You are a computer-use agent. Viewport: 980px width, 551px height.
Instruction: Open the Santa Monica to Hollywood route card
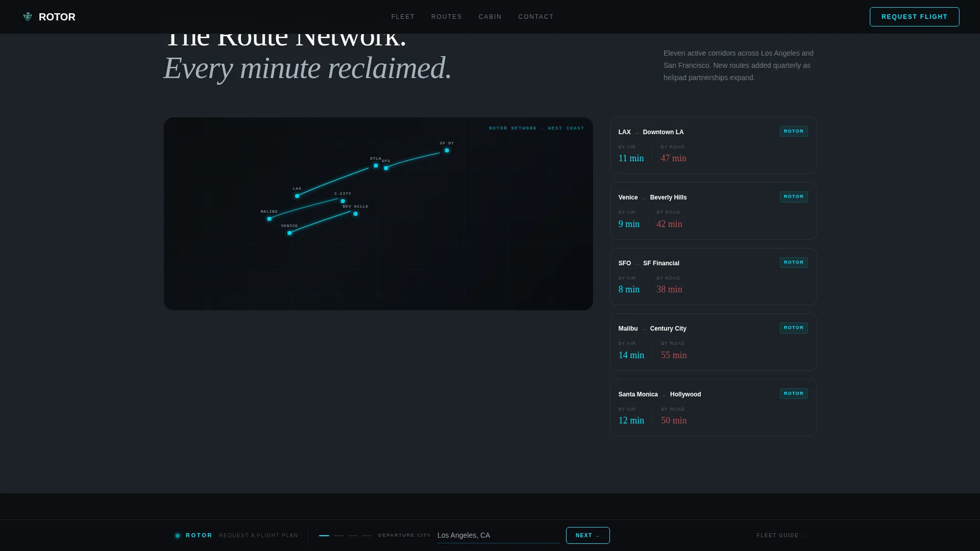(x=713, y=408)
